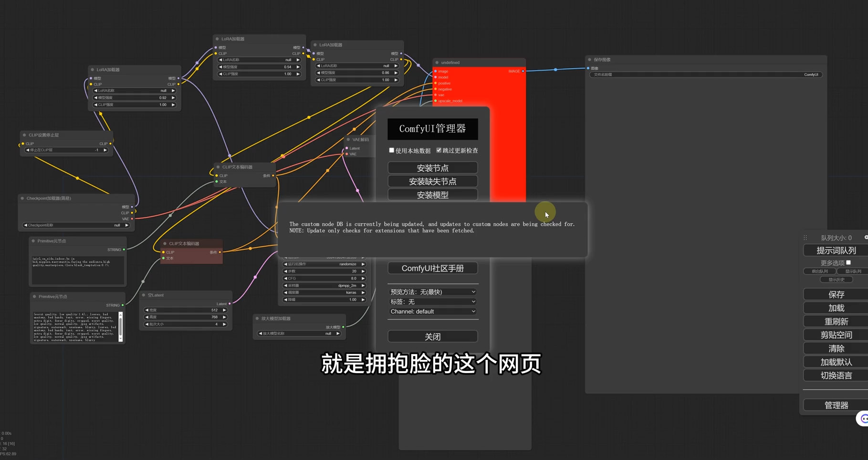Click the 放大模型 output slot dot

(343, 327)
